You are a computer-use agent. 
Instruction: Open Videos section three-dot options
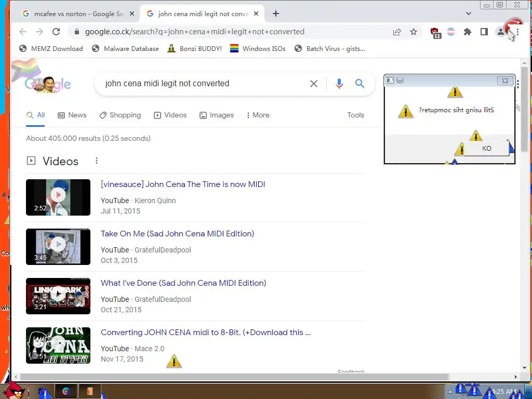pos(96,161)
